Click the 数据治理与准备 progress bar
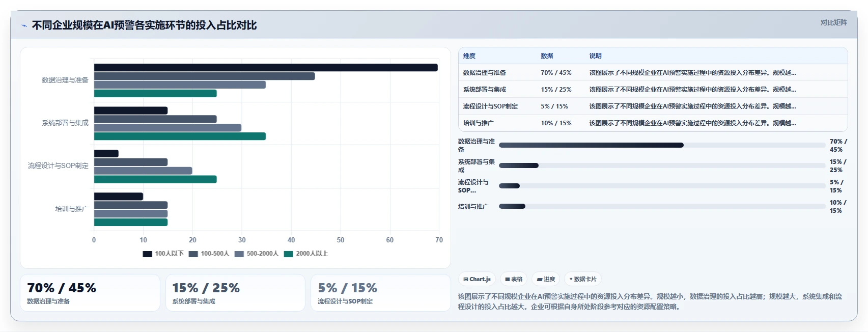This screenshot has height=332, width=868. point(662,145)
